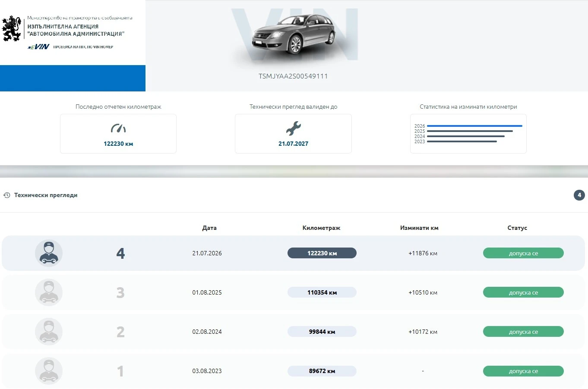The height and width of the screenshot is (389, 588).
Task: Click the 2025 bar in mileage statistics
Action: tap(470, 131)
